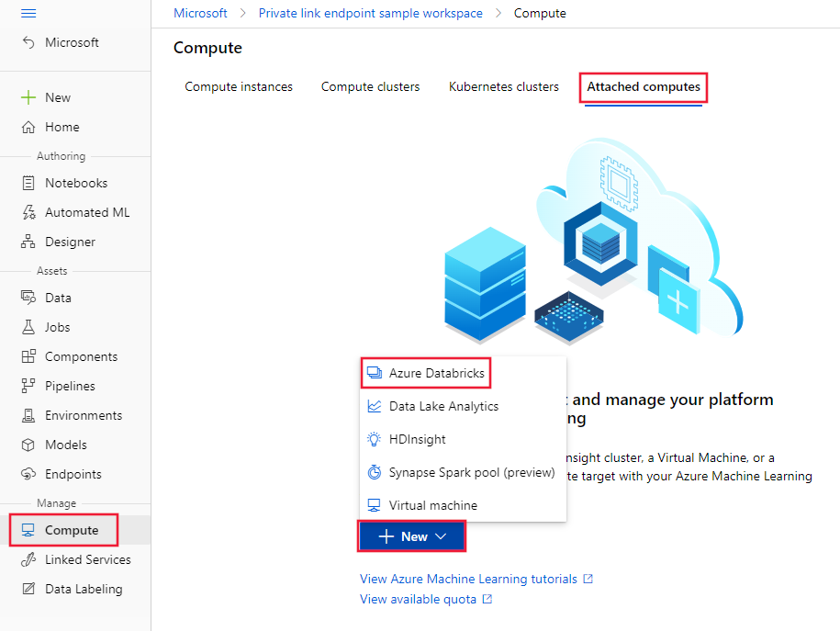Switch to Compute clusters tab
The image size is (840, 631).
(x=370, y=87)
